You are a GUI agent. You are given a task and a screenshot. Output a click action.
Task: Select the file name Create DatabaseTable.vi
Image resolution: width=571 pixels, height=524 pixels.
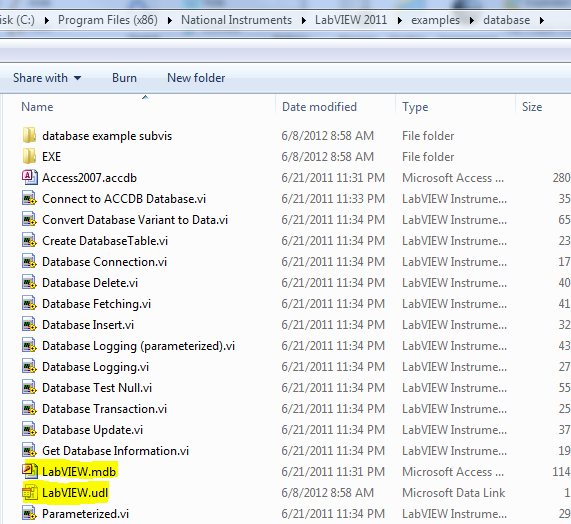105,241
